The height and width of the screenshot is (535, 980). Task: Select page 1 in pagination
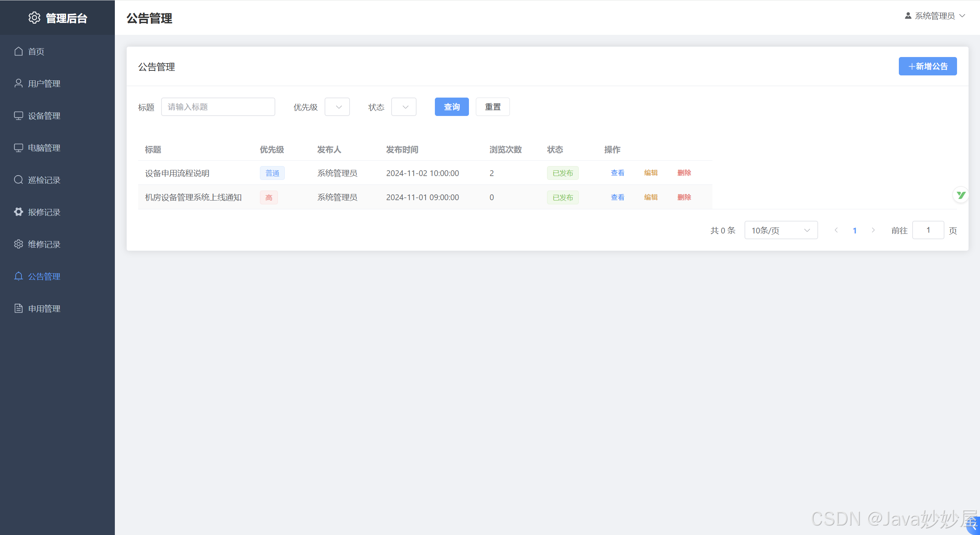(x=854, y=230)
